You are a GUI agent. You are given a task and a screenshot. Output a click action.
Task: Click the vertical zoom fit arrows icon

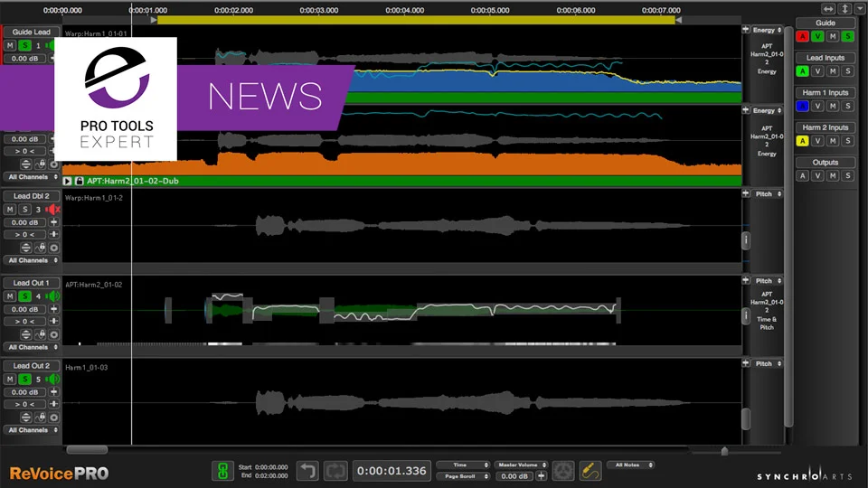(x=845, y=8)
